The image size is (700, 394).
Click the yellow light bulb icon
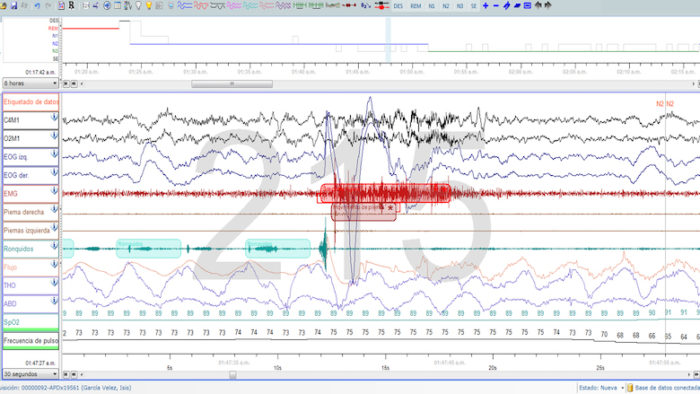pos(149,5)
